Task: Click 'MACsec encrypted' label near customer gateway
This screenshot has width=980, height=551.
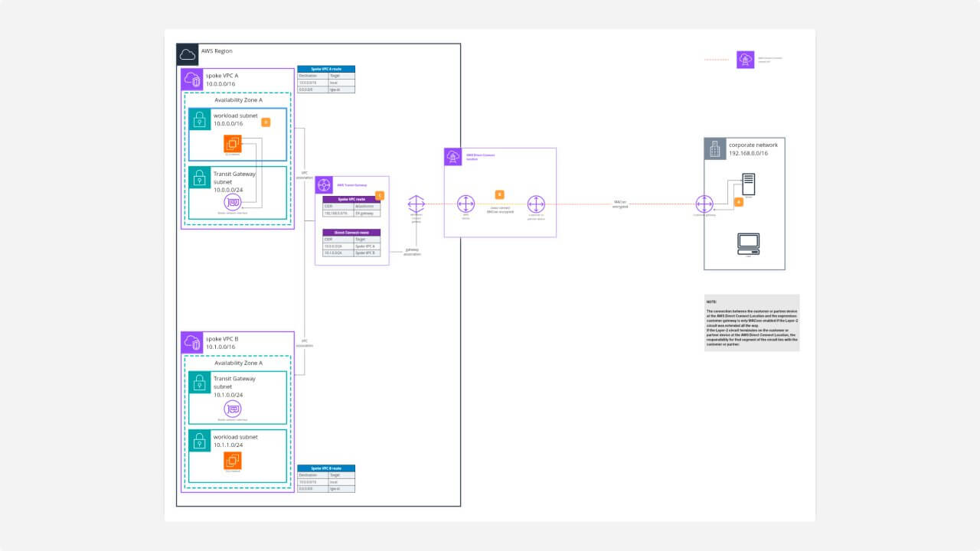Action: (620, 204)
